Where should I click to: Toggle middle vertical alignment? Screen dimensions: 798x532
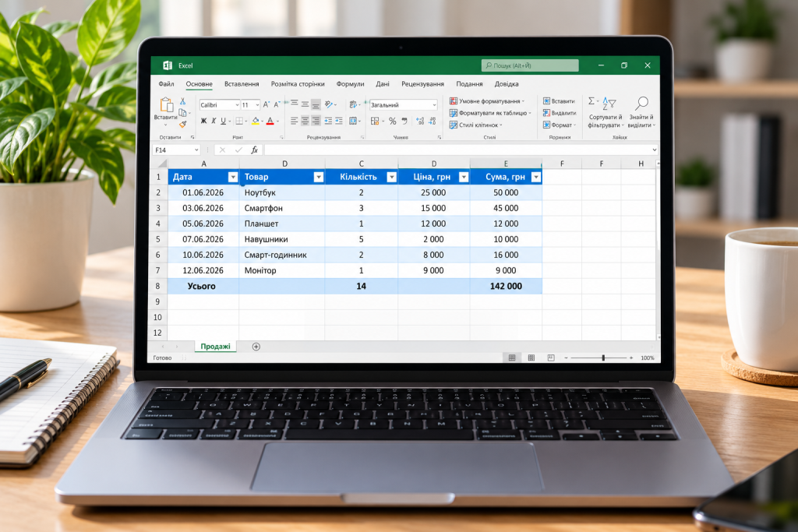[x=305, y=104]
